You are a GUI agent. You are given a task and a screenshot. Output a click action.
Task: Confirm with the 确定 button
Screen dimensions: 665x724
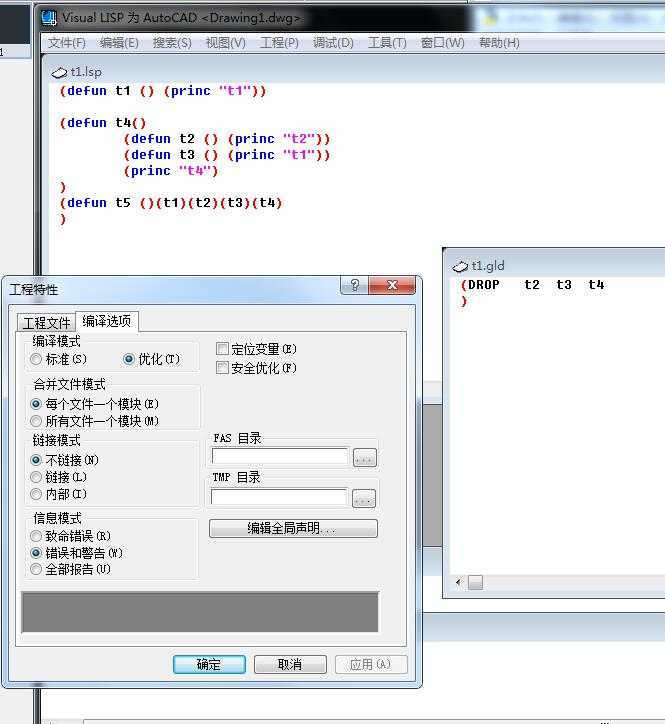coord(209,664)
